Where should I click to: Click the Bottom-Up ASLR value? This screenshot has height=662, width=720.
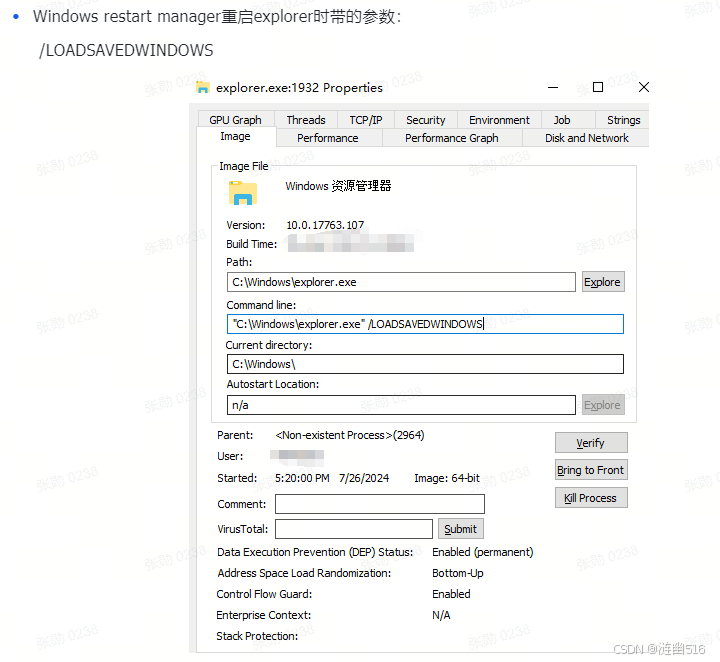[458, 573]
